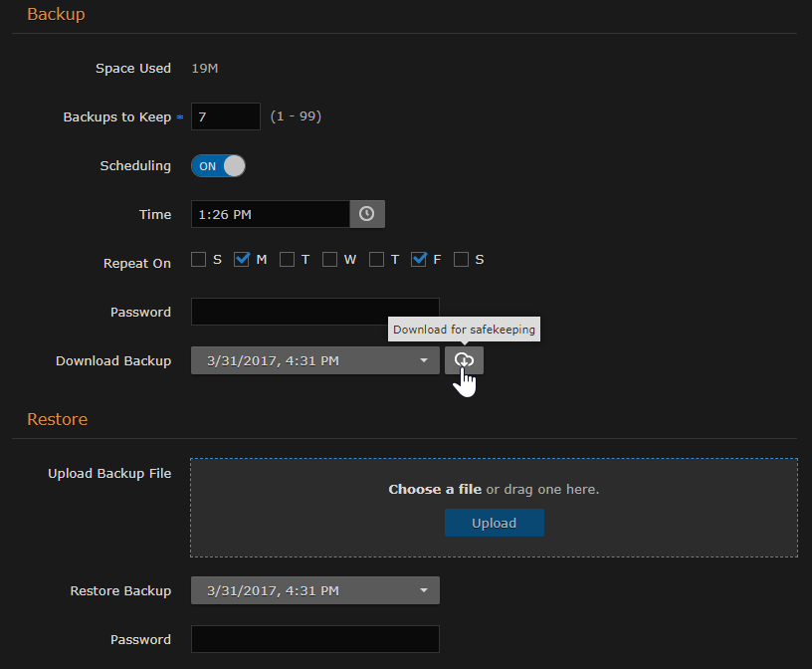This screenshot has width=812, height=669.
Task: Click the dropdown arrow on Download Backup
Action: click(x=424, y=360)
